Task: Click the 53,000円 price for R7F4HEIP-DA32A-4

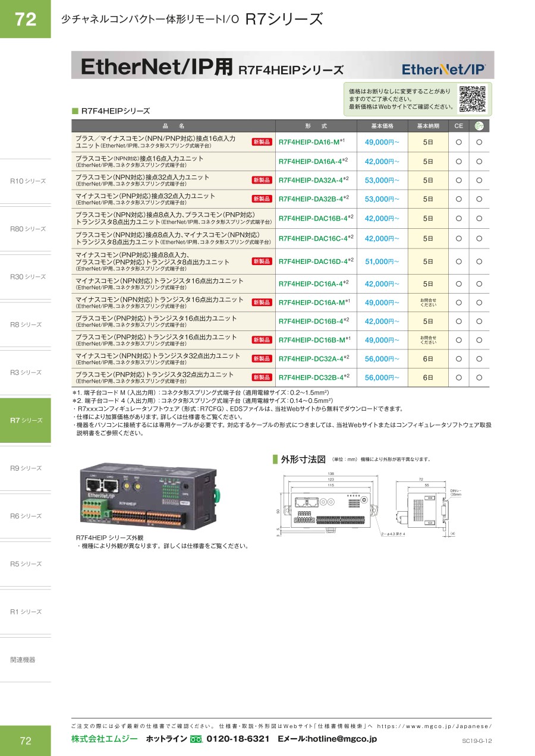Action: (x=382, y=180)
